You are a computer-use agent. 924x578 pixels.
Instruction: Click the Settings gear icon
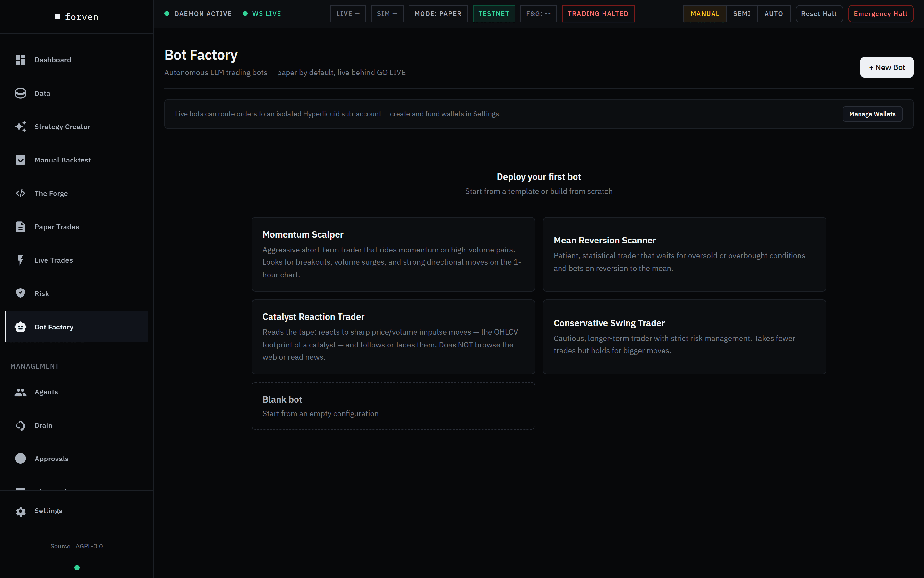pyautogui.click(x=21, y=512)
